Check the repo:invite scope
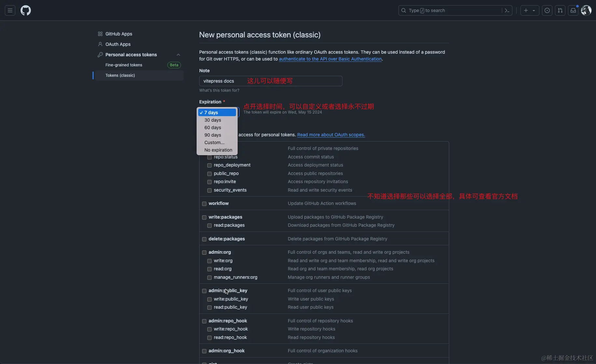The width and height of the screenshot is (596, 364). 209,182
